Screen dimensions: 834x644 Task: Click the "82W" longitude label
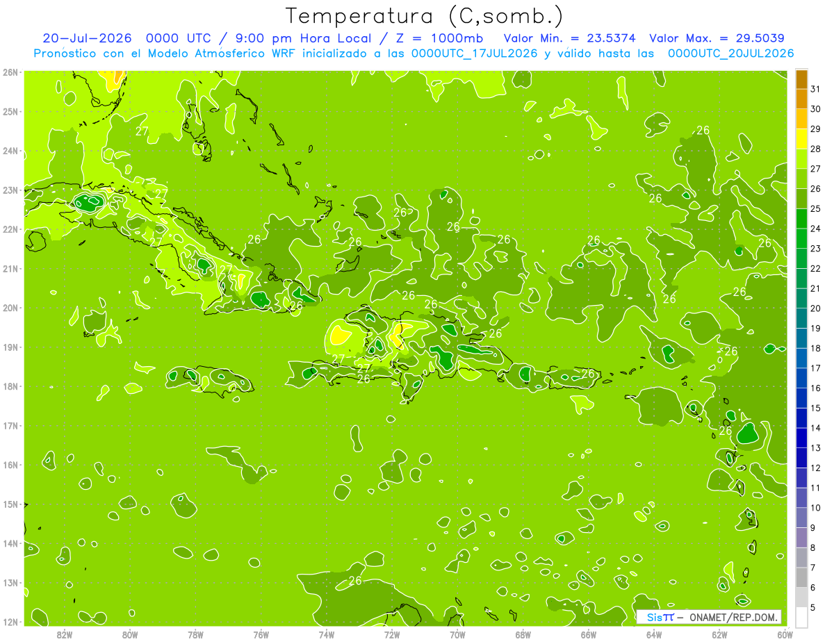[65, 634]
